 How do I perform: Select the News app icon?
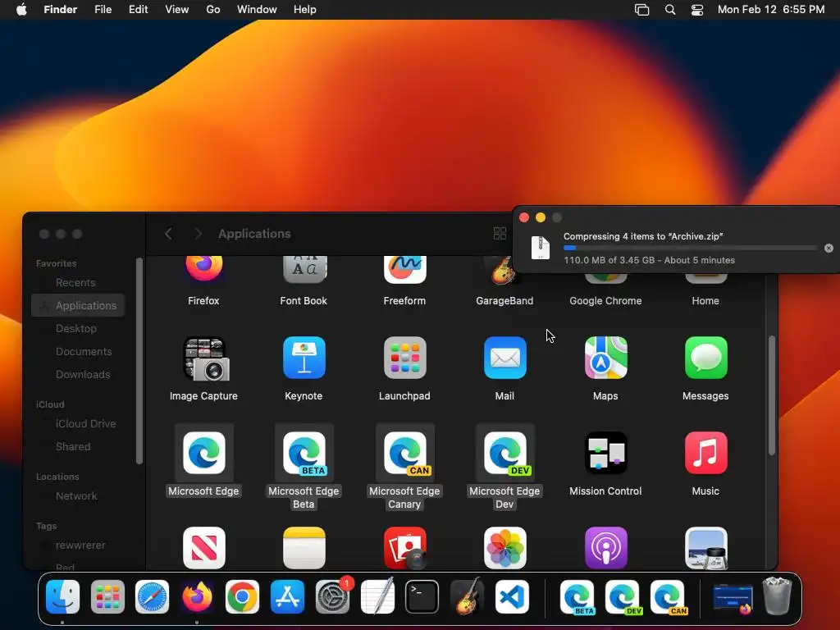coord(204,548)
